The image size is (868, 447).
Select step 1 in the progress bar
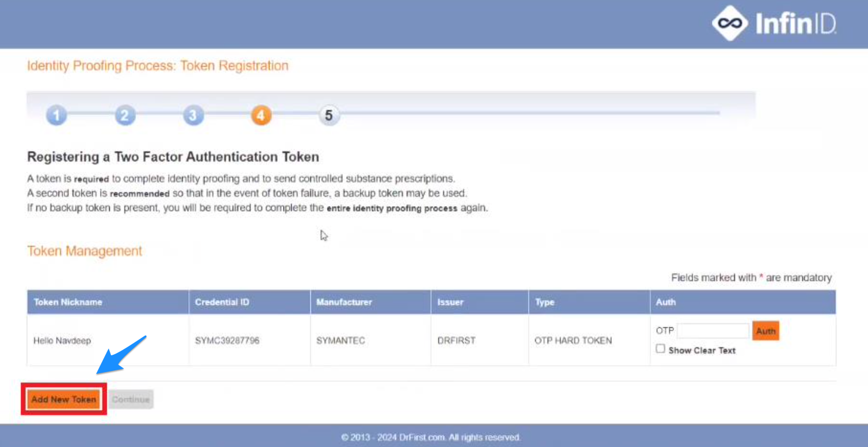pyautogui.click(x=56, y=115)
